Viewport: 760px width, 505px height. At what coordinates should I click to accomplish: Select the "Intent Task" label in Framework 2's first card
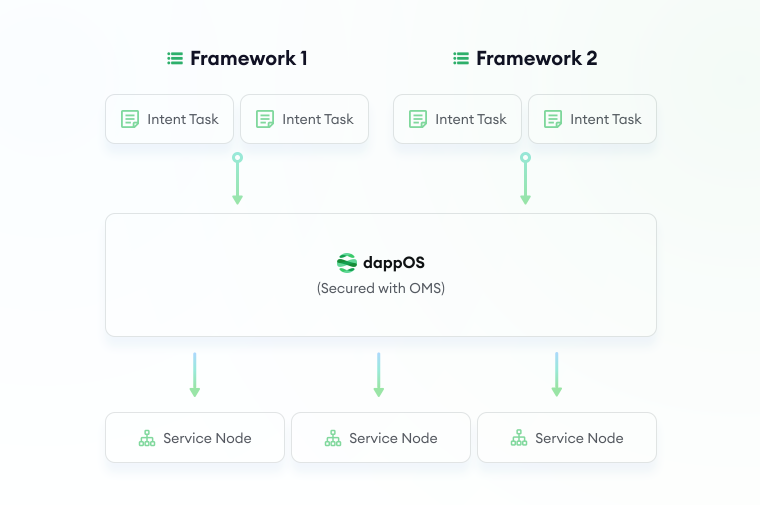pos(471,119)
